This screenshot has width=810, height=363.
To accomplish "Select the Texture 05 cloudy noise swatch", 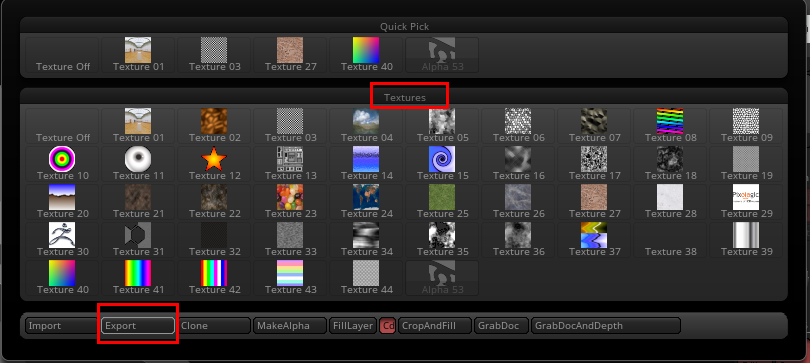I will [442, 125].
